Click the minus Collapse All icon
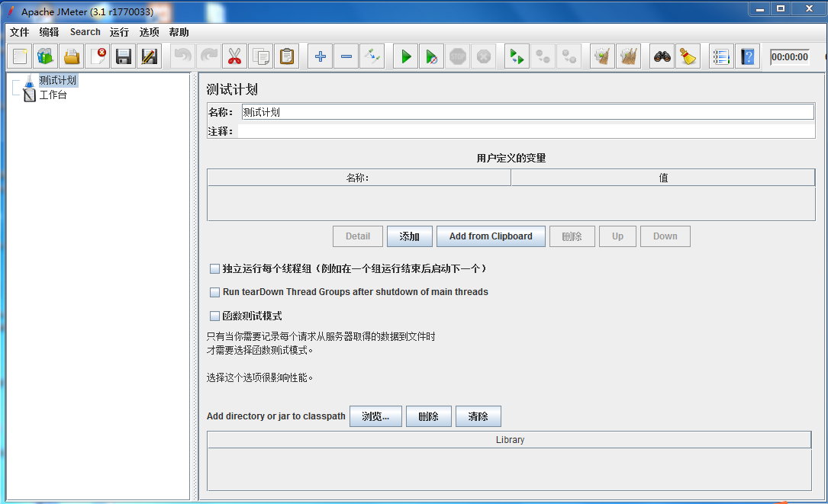 click(346, 56)
